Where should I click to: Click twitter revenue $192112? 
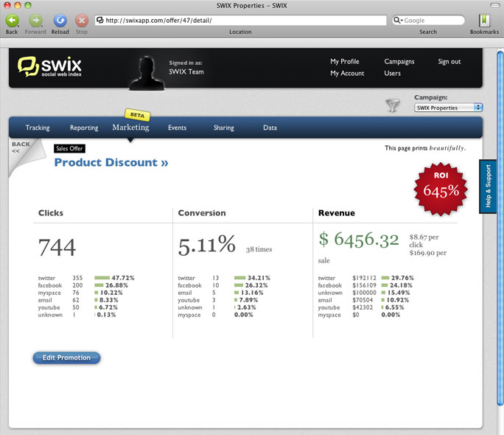[x=364, y=278]
